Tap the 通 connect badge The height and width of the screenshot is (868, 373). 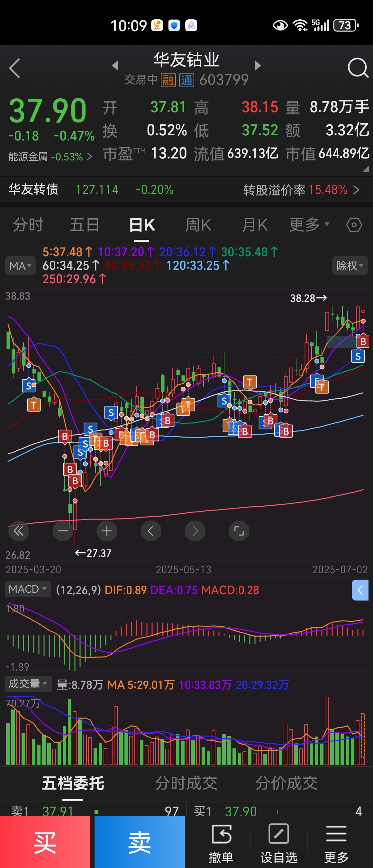(x=187, y=80)
